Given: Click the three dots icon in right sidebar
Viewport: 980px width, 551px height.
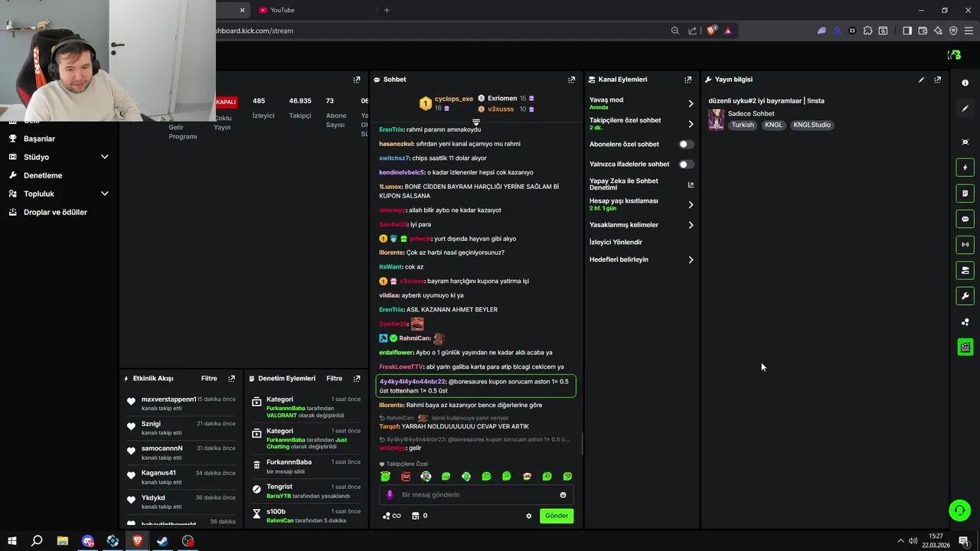Looking at the screenshot, I should pos(965,322).
